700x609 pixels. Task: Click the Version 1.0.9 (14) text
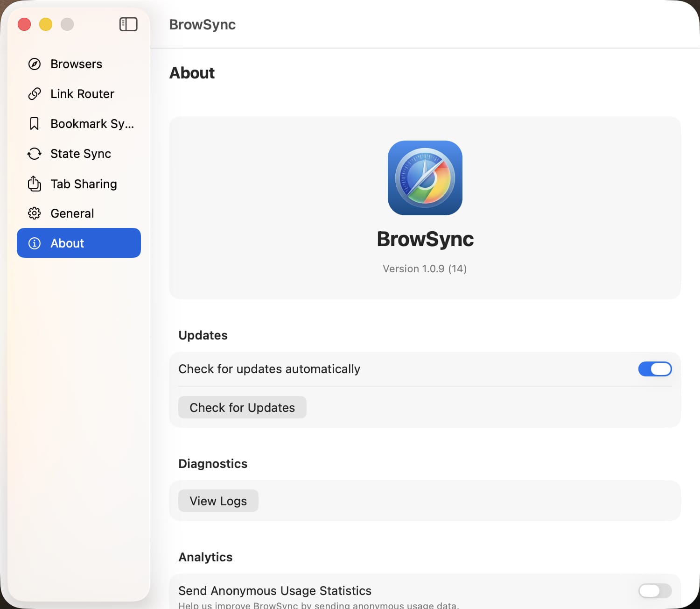pyautogui.click(x=425, y=269)
